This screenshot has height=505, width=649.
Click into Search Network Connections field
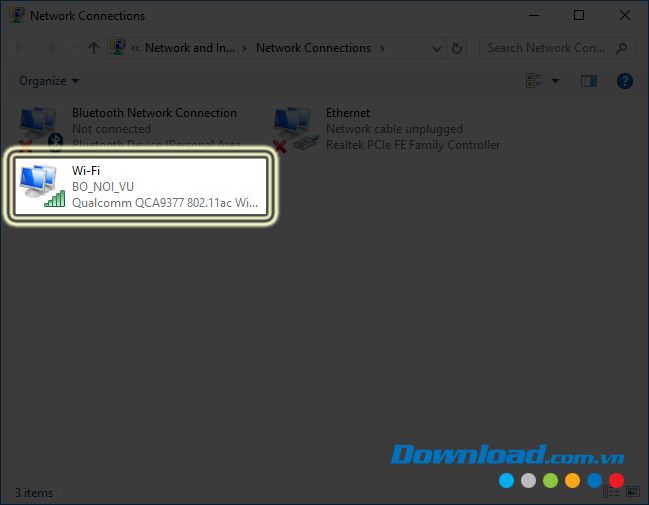tap(545, 48)
